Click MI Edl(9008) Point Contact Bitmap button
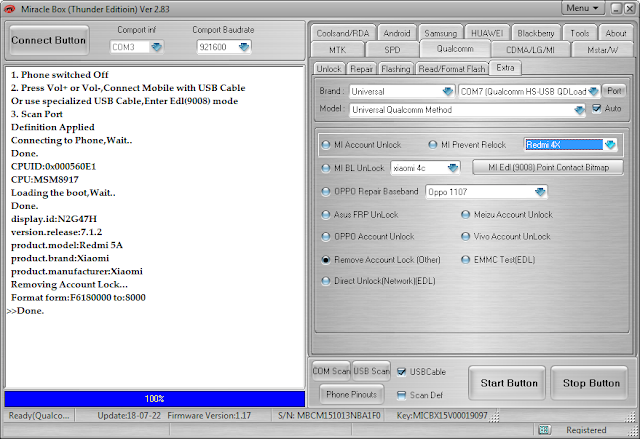The width and height of the screenshot is (640, 439). (548, 167)
